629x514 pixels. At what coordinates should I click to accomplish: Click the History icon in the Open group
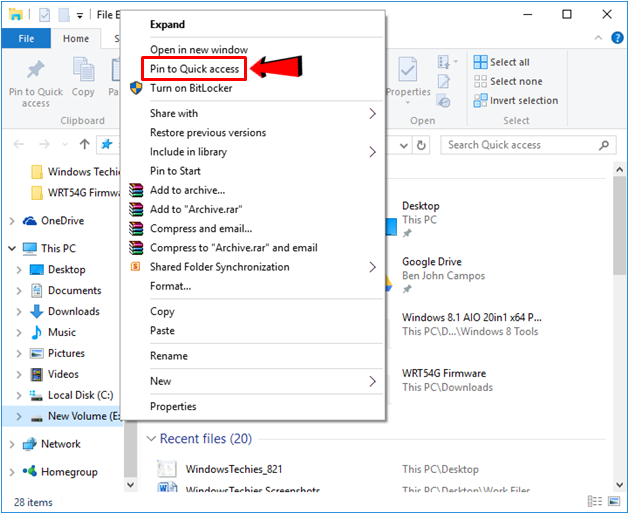444,101
